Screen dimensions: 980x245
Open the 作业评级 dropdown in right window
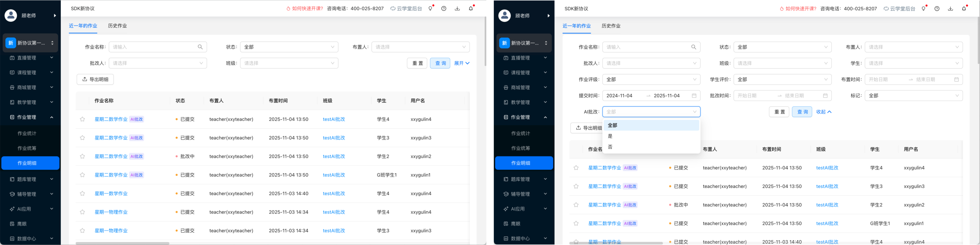(x=651, y=80)
